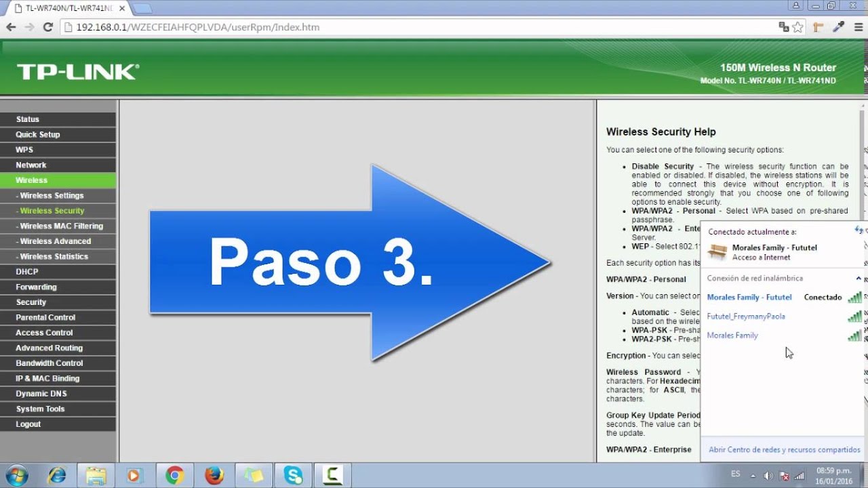Click the browser Forward arrow
Screen dimensions: 868x488
click(x=29, y=27)
